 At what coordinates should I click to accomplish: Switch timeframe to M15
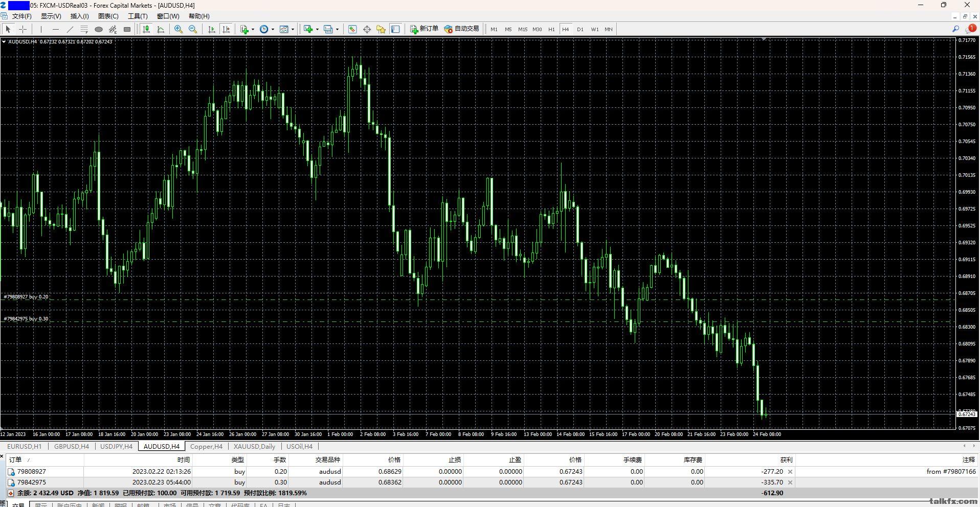pos(522,29)
